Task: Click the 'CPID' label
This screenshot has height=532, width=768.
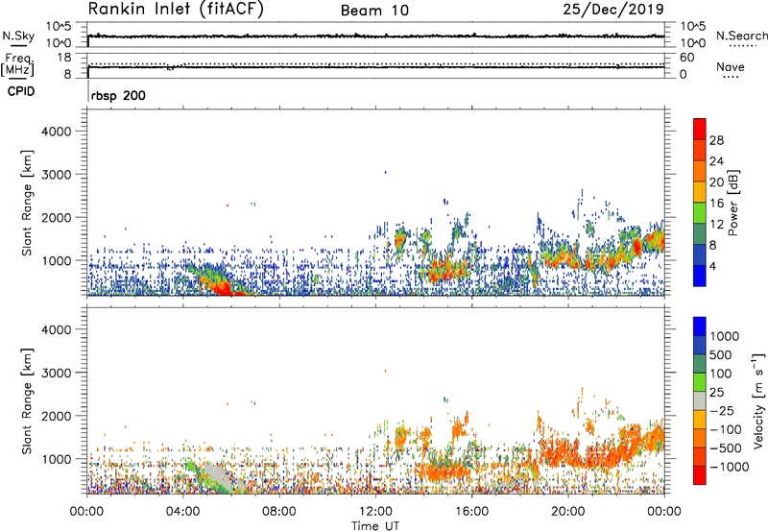Action: [x=21, y=91]
